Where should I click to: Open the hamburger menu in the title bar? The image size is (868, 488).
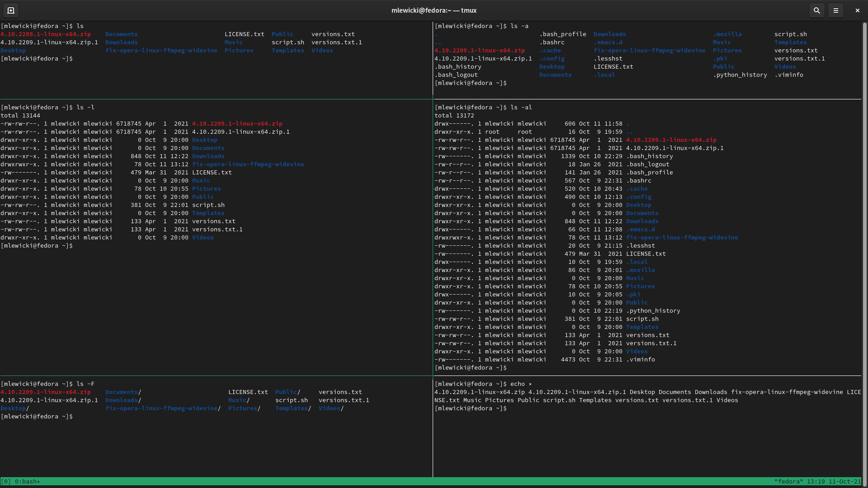pyautogui.click(x=835, y=10)
